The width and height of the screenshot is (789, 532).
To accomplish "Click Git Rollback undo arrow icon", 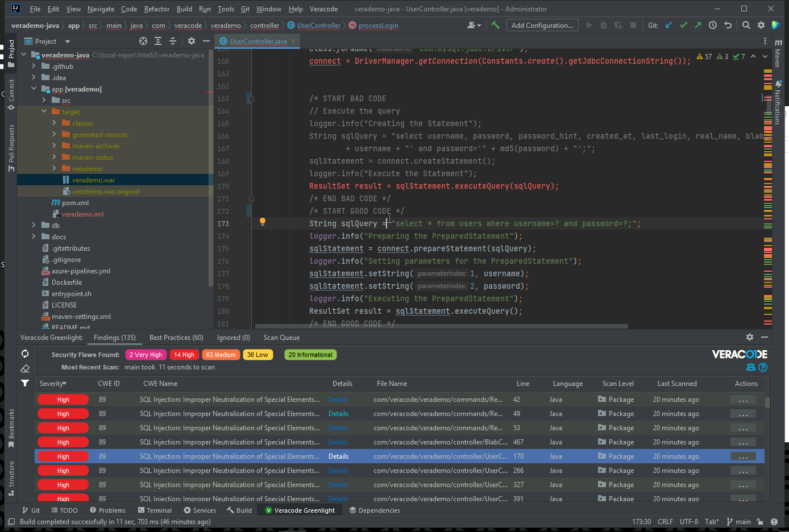I will click(x=728, y=25).
